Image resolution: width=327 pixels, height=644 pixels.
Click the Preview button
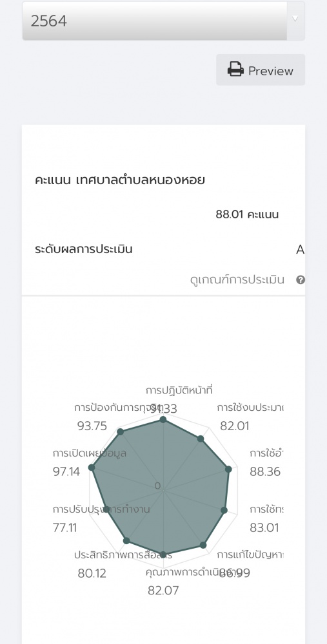pos(261,70)
